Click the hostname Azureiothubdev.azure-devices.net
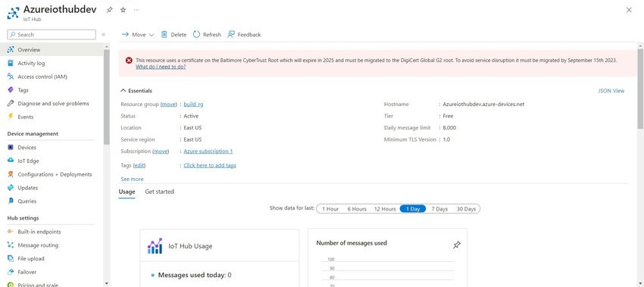 483,105
